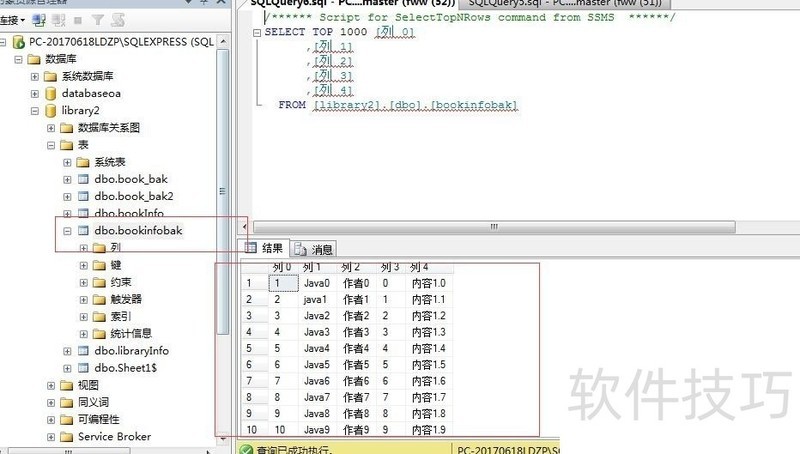Click the 视图 folder icon
800x454 pixels.
pos(67,385)
